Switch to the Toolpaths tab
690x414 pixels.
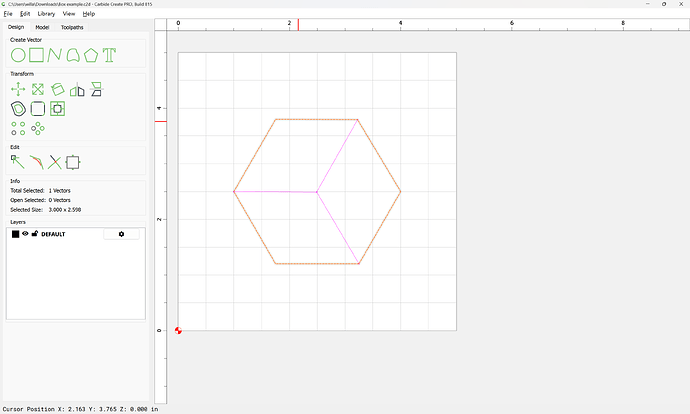click(x=72, y=27)
